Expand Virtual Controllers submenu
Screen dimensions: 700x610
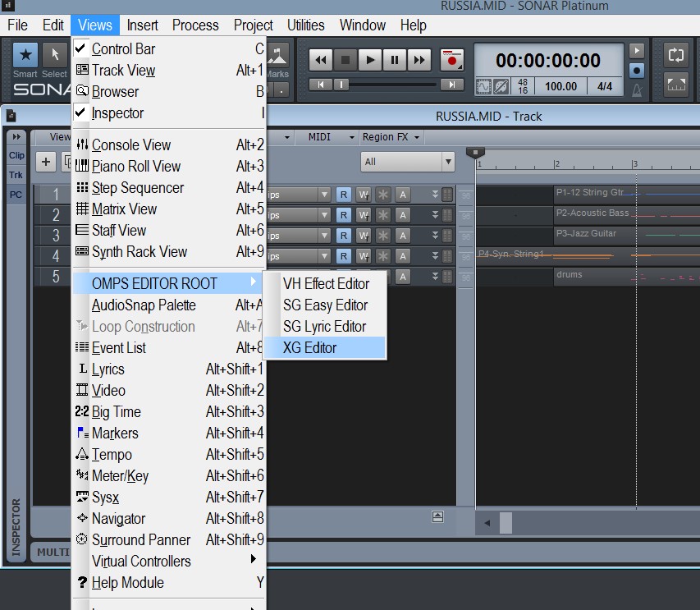pos(169,562)
